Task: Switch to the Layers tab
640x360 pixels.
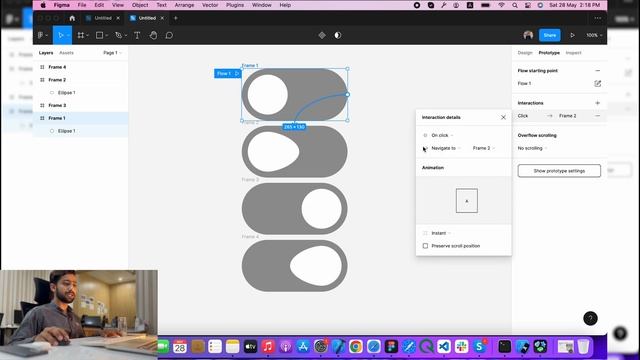Action: (46, 53)
